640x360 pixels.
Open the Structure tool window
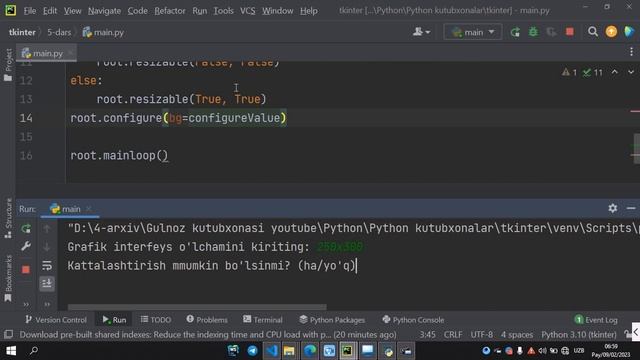click(8, 218)
